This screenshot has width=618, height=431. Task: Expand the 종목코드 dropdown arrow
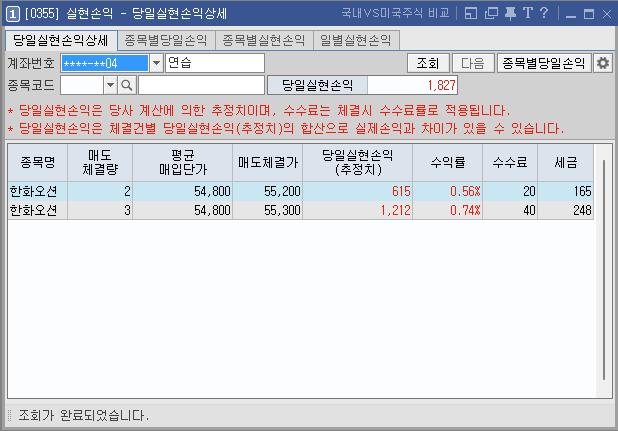point(110,85)
